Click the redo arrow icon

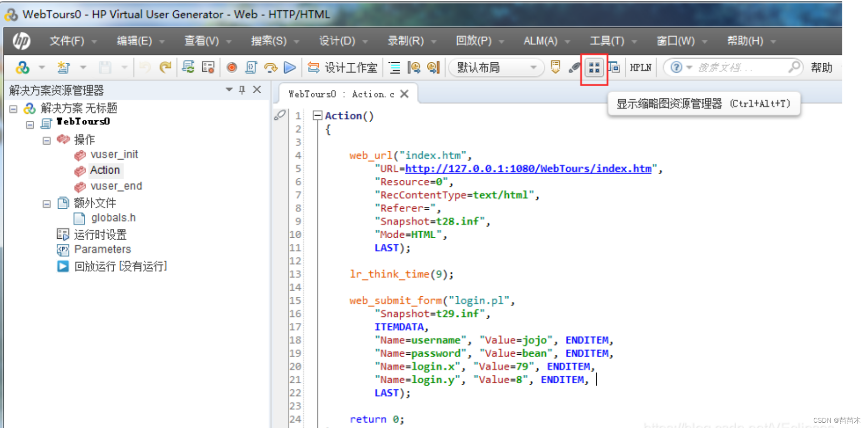[165, 68]
